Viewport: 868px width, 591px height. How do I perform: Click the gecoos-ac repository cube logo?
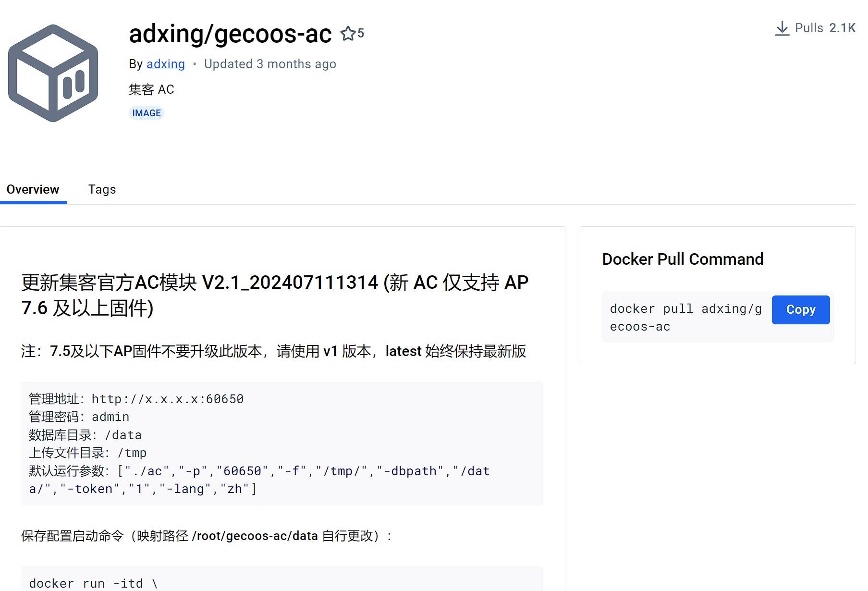pyautogui.click(x=53, y=73)
